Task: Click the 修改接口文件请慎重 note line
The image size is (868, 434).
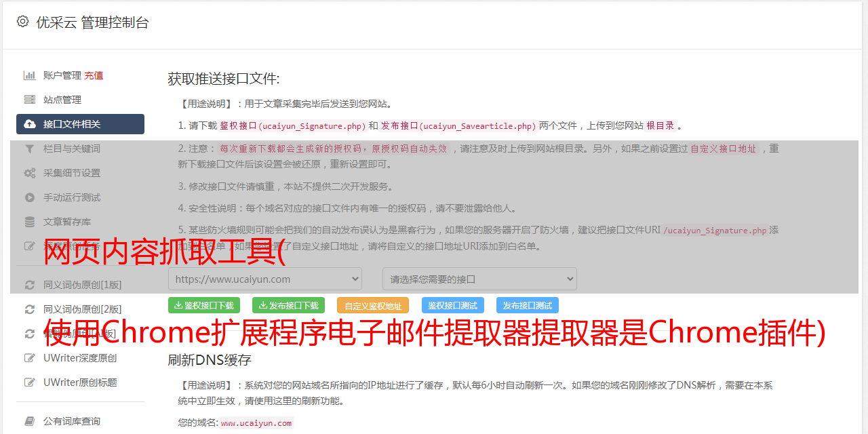Action: click(x=285, y=186)
